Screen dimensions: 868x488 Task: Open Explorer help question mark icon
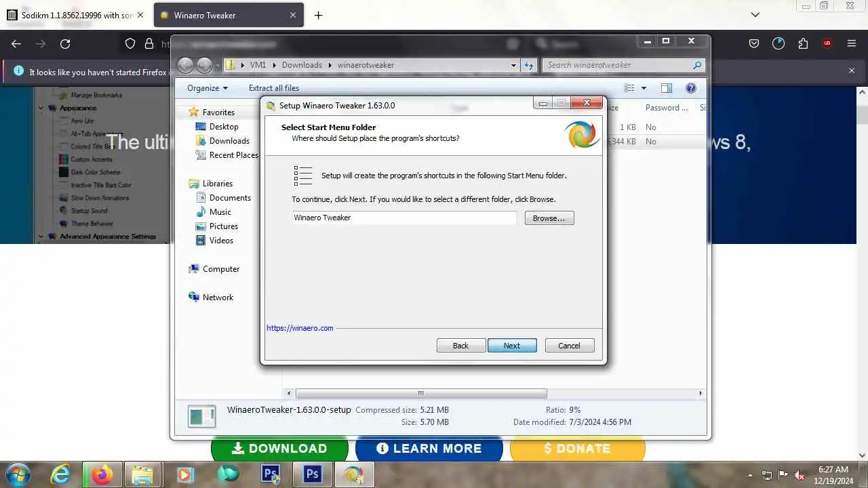(691, 88)
